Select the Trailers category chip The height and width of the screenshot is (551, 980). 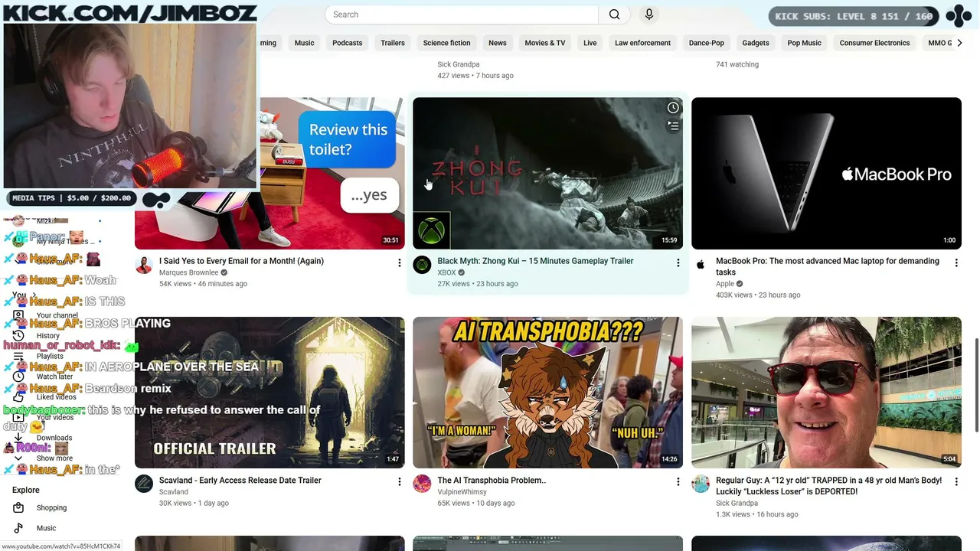coord(393,43)
